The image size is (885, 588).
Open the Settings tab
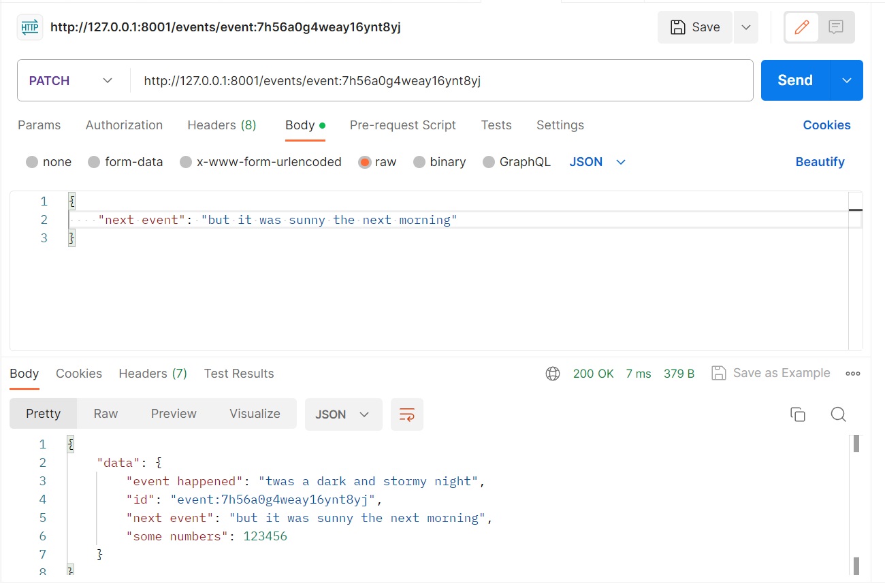[560, 125]
